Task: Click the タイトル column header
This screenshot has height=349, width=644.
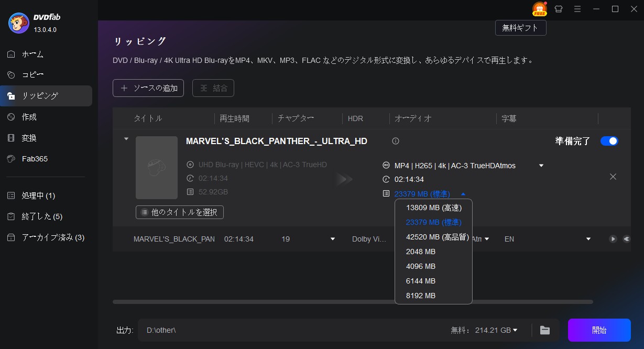Action: [x=148, y=118]
